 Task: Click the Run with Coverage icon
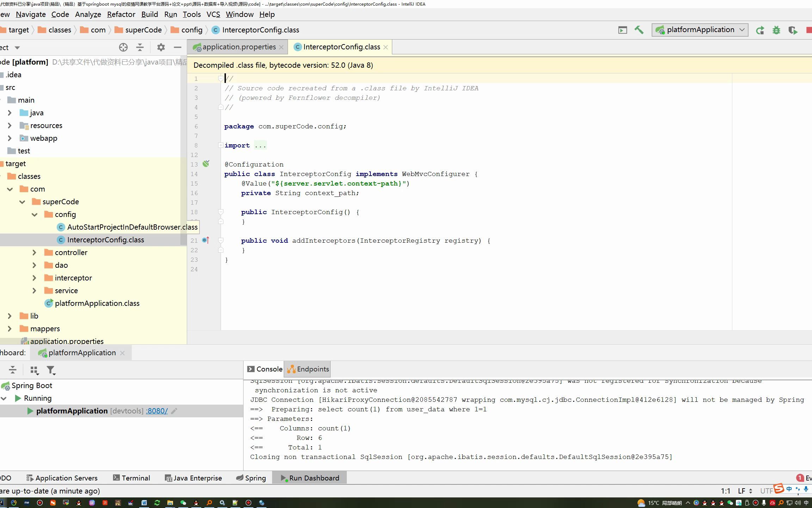pyautogui.click(x=793, y=30)
